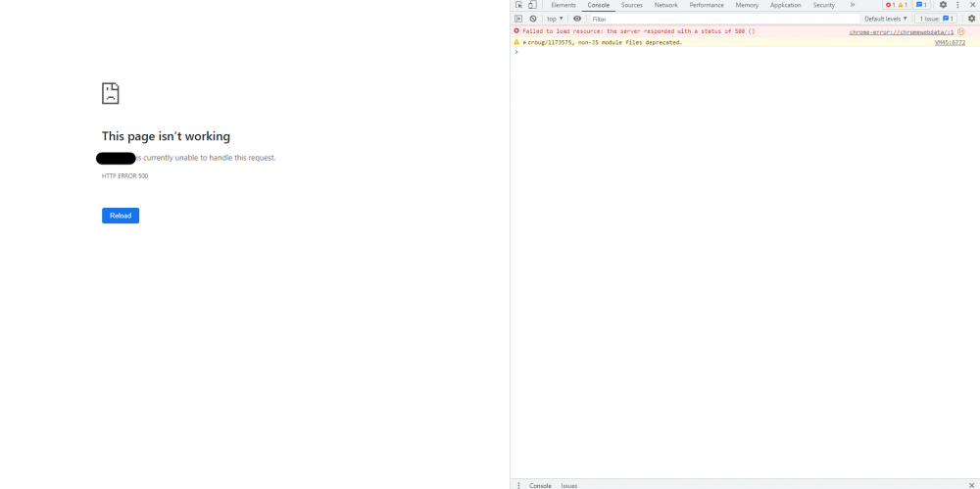980x489 pixels.
Task: Clear console with the ban icon
Action: (532, 19)
